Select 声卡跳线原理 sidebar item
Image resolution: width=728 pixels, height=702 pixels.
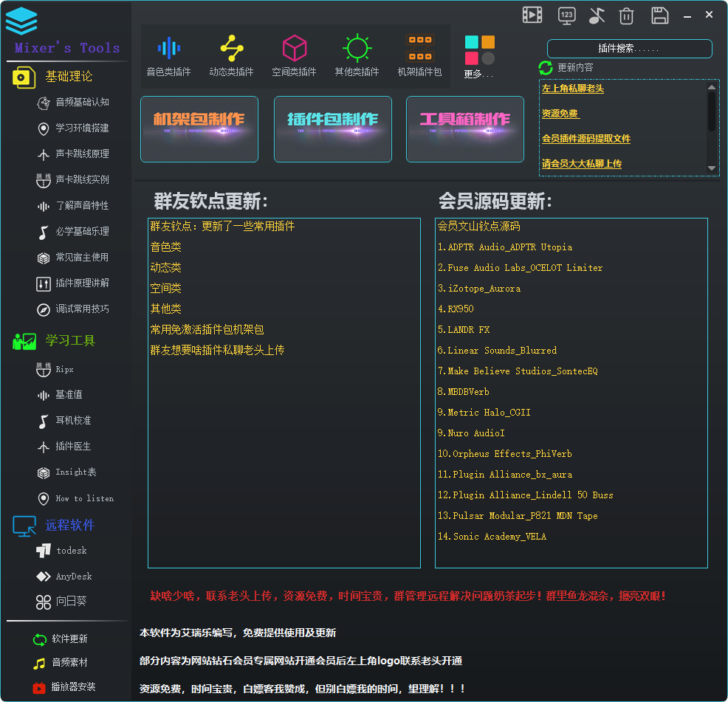tap(73, 154)
